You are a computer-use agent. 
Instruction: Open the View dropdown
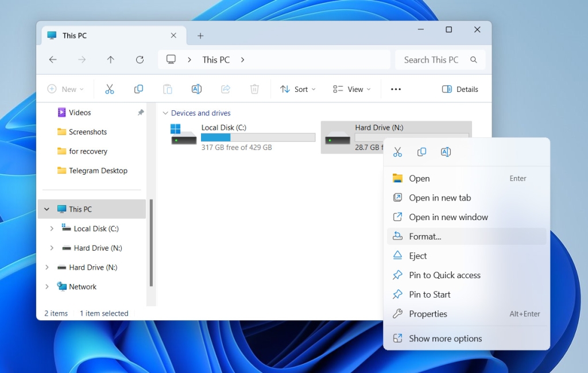pyautogui.click(x=351, y=89)
